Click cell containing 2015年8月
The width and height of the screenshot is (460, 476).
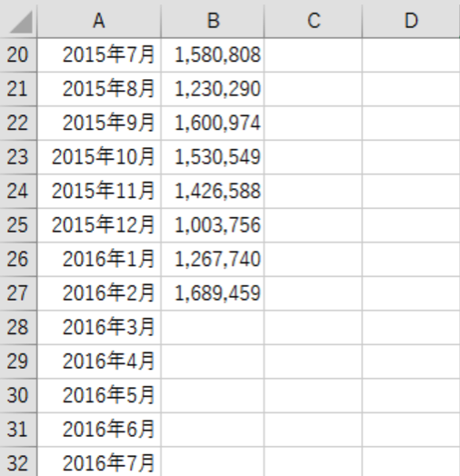click(x=99, y=89)
